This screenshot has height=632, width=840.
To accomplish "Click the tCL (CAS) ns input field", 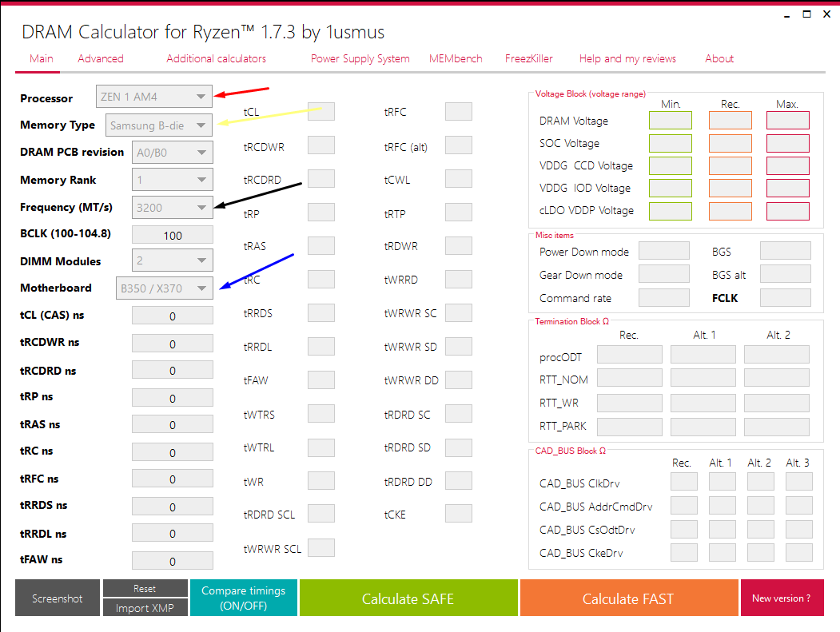I will [x=173, y=316].
